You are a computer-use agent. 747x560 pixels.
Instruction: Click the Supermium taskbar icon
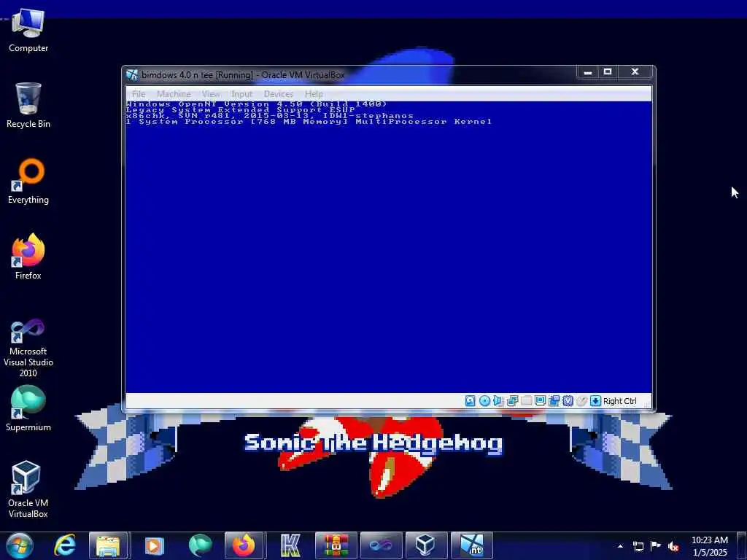click(200, 545)
